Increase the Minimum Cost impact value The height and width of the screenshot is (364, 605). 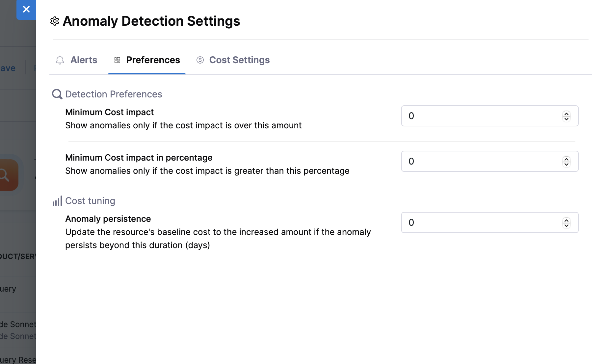(x=566, y=114)
